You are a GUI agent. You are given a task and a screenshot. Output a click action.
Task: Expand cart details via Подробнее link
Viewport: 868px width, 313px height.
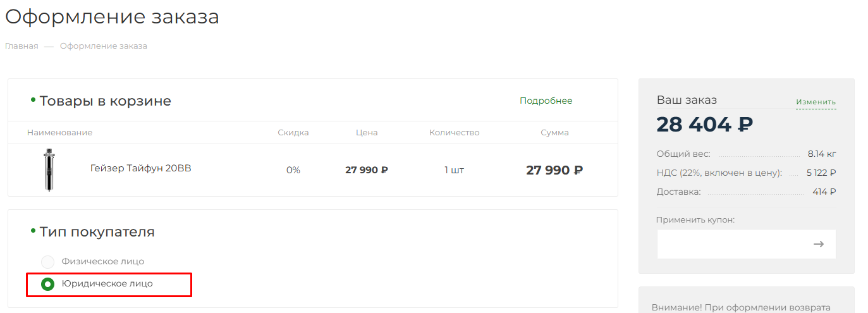pos(546,101)
